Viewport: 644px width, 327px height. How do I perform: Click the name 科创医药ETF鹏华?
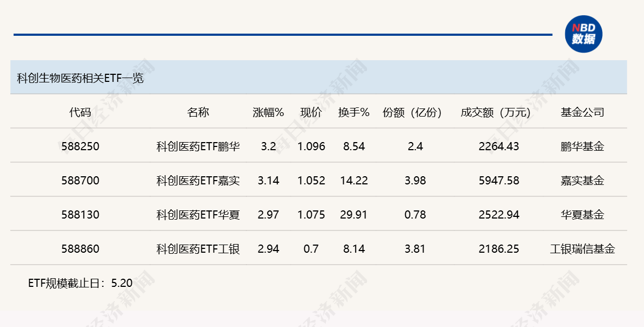[x=198, y=146]
